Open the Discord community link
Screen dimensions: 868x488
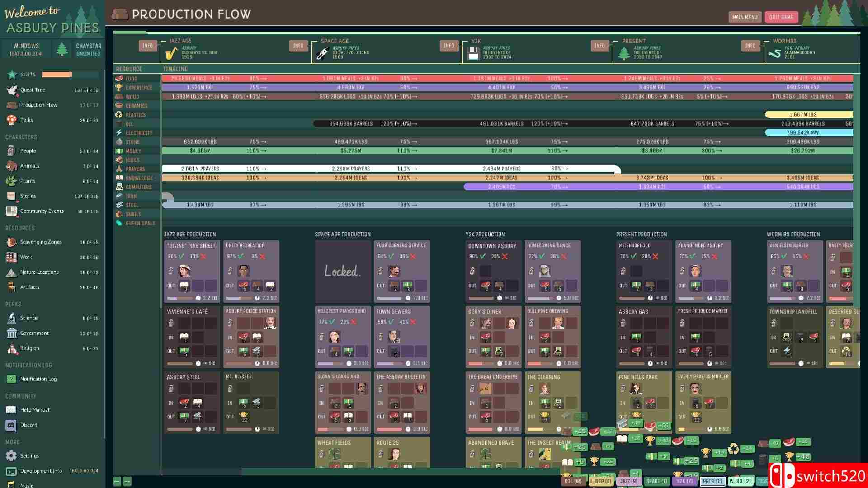(x=28, y=425)
